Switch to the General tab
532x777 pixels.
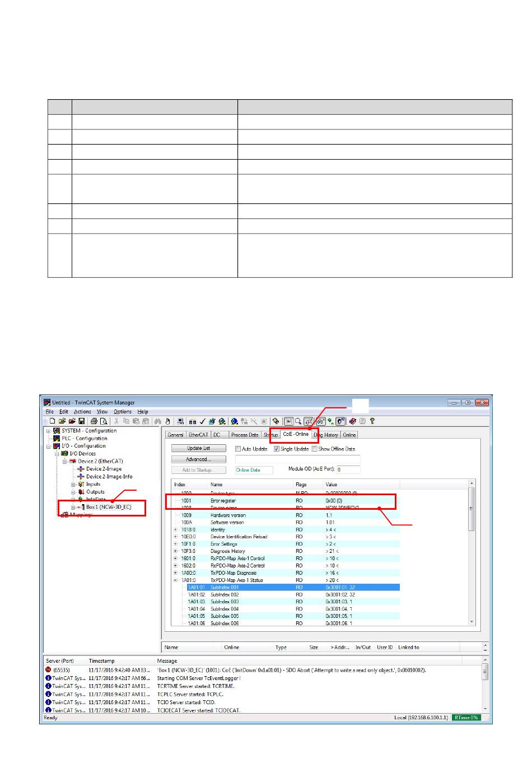point(175,435)
